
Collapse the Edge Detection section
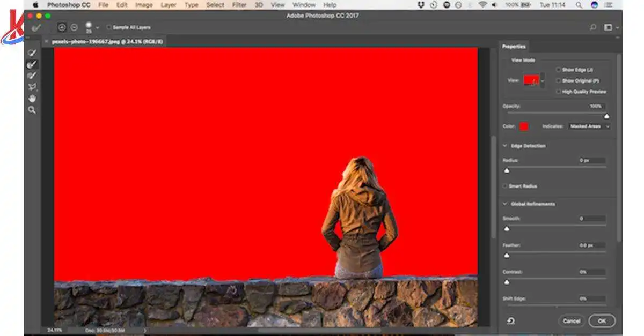coord(505,146)
